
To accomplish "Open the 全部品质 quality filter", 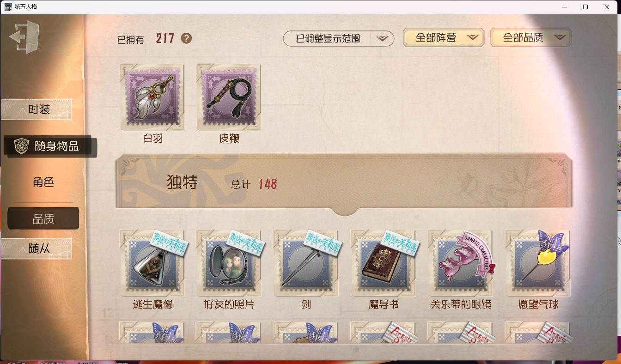I will 530,38.
